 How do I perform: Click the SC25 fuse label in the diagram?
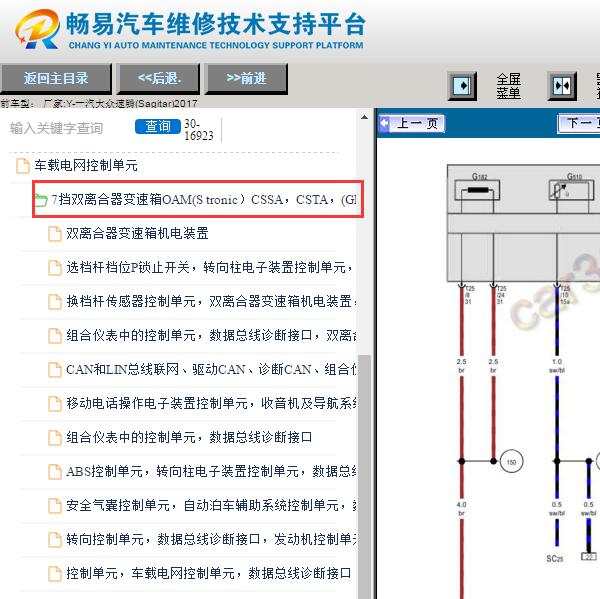tap(555, 558)
